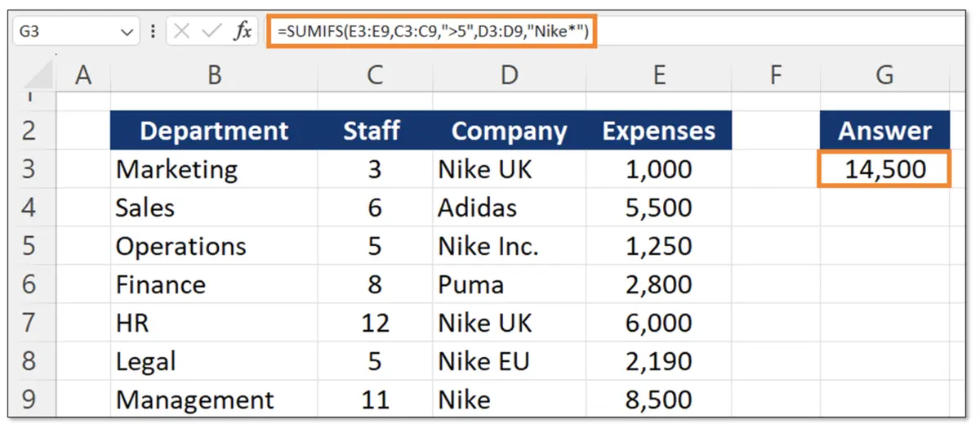The width and height of the screenshot is (980, 429).
Task: Click expenses value 8,500
Action: pos(659,400)
